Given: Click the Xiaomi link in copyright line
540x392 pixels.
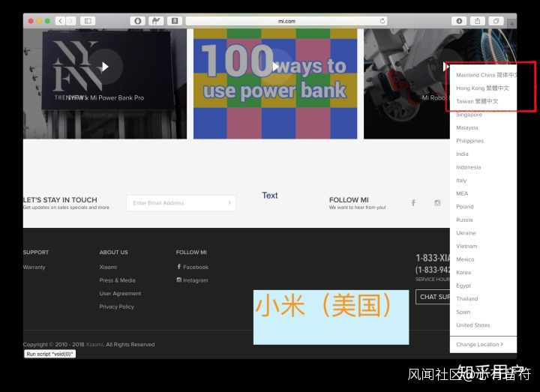Looking at the screenshot, I should pos(94,344).
